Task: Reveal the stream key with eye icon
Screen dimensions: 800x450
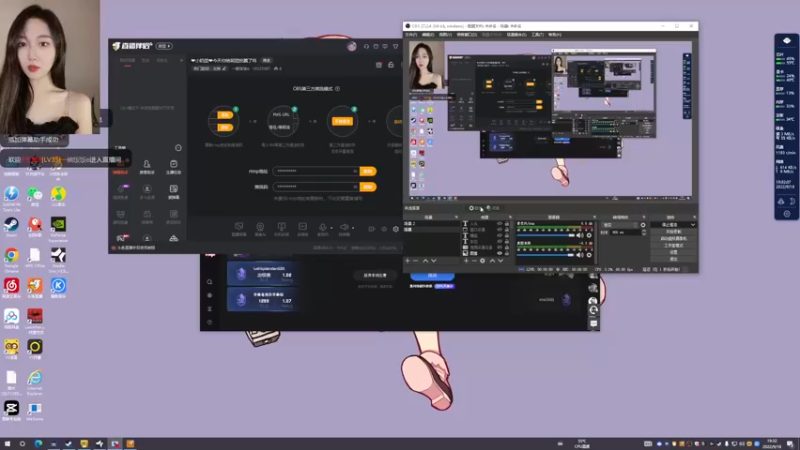Action: coord(355,187)
